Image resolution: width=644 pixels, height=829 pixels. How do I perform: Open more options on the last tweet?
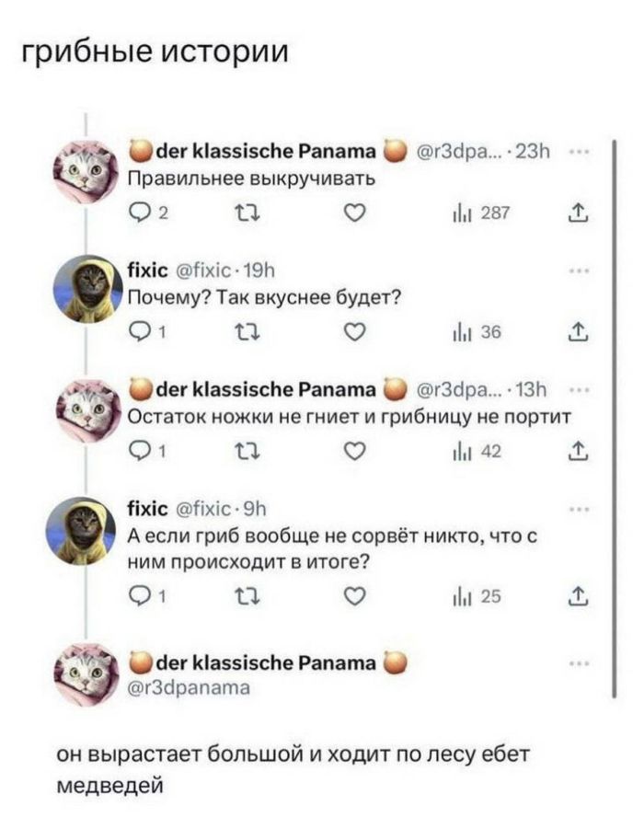click(578, 662)
